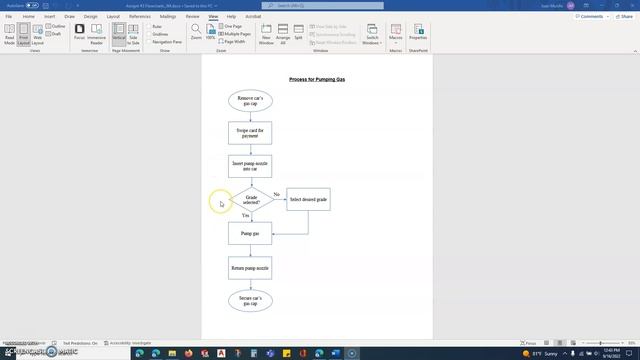Click the Share button
This screenshot has height=360, width=640.
(x=624, y=17)
